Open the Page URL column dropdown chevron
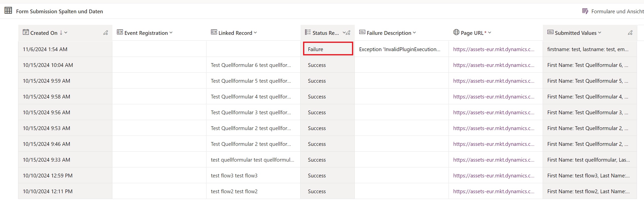Screen dimensions: 644x208 click(x=489, y=33)
